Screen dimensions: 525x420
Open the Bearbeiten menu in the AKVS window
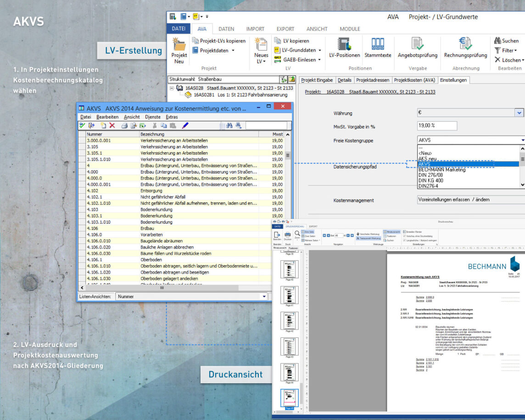(107, 117)
